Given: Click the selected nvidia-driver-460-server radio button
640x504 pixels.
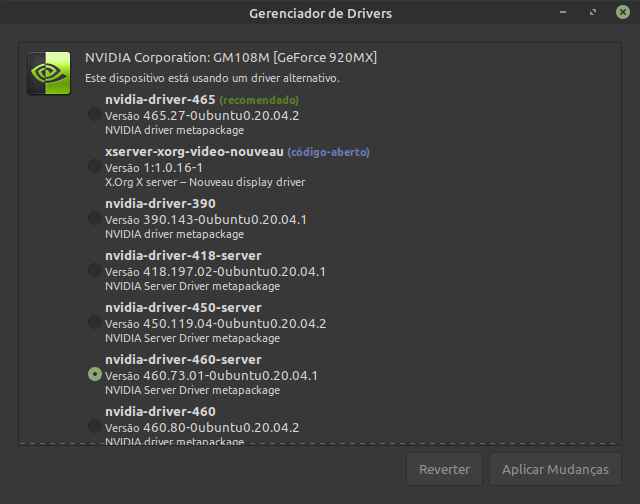Looking at the screenshot, I should (x=95, y=374).
